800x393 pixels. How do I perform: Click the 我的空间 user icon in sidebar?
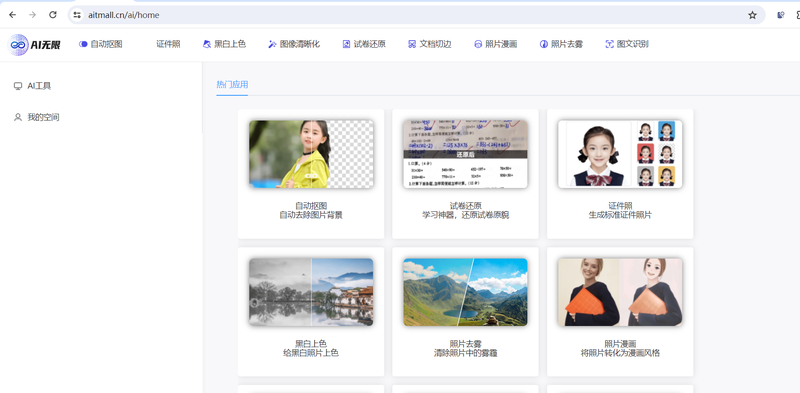[x=18, y=117]
